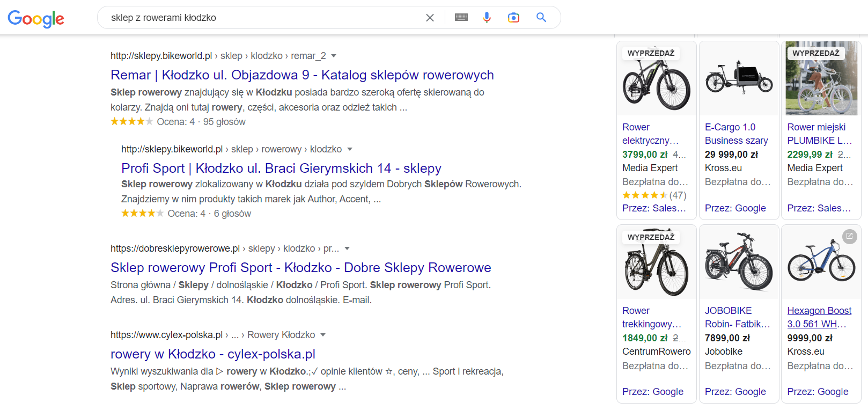The image size is (868, 410).
Task: Open Remar Kłodzko ul. Objazdowa 9 result
Action: tap(302, 75)
